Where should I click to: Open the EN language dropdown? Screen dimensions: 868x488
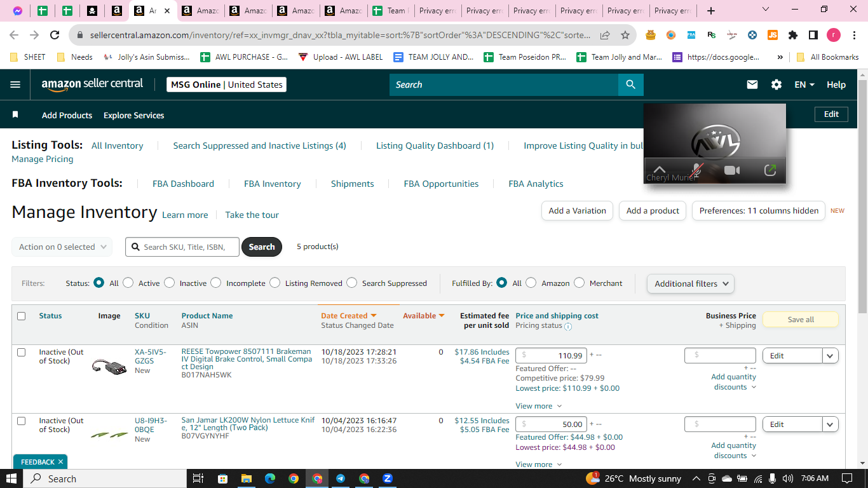click(804, 85)
